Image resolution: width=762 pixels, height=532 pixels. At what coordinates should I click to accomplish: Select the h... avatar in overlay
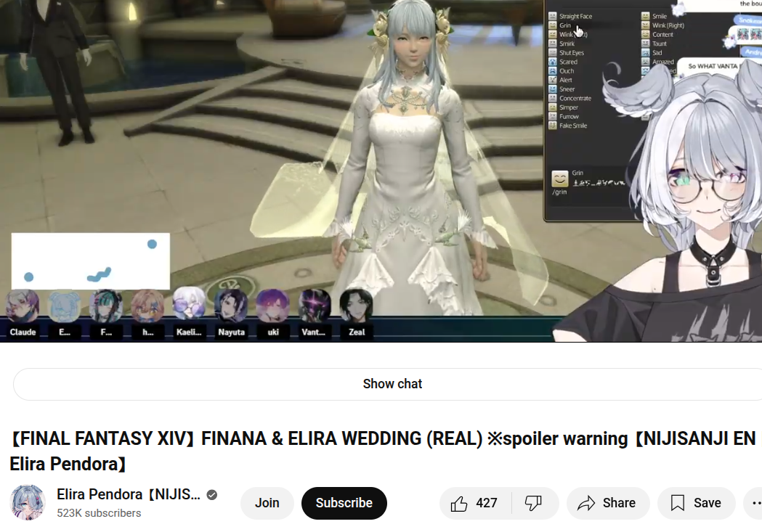click(147, 306)
